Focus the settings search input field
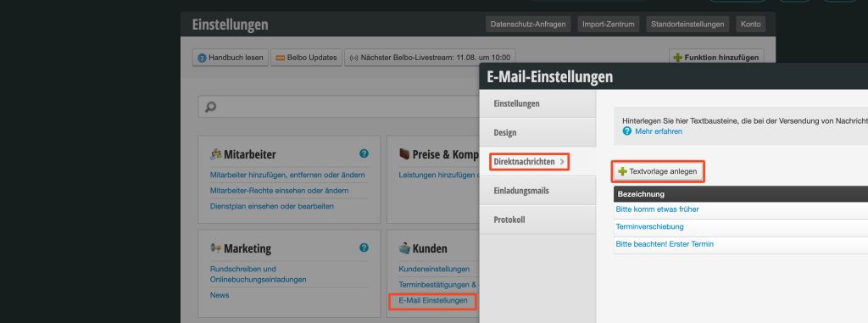 coord(339,106)
